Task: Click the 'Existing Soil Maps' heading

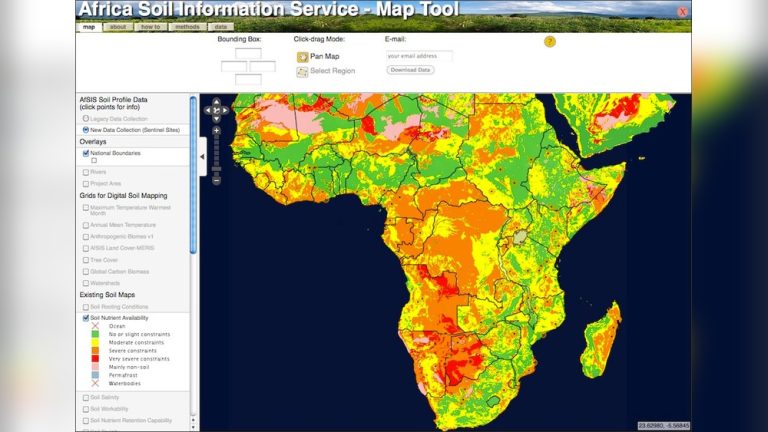Action: click(x=107, y=295)
